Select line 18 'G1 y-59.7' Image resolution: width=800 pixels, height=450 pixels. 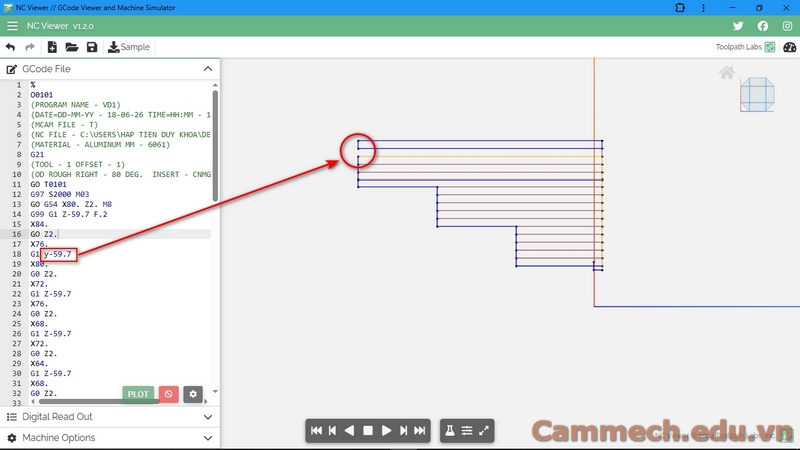pyautogui.click(x=51, y=254)
